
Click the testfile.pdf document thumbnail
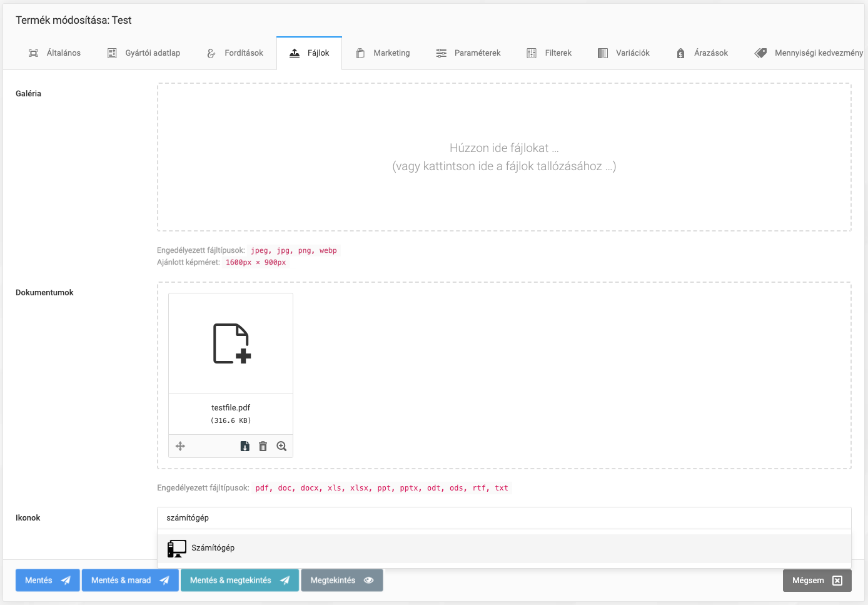231,343
